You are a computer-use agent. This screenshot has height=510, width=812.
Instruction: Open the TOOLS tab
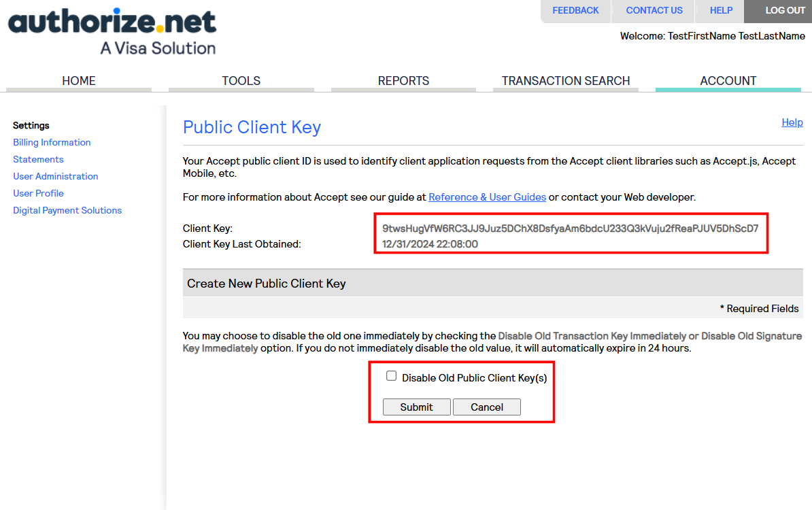(241, 81)
